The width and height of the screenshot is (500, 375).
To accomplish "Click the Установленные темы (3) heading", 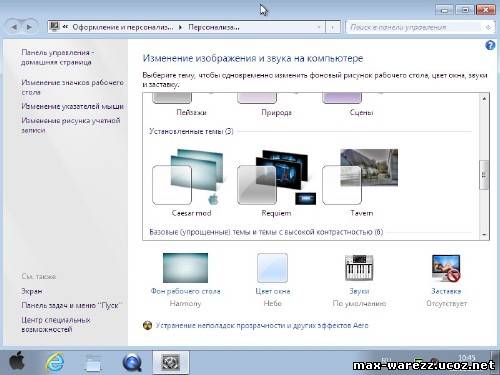I will 191,131.
